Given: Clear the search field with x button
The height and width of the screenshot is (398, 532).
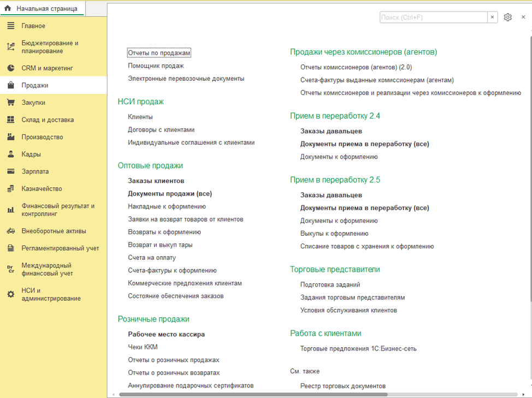Looking at the screenshot, I should pos(492,17).
